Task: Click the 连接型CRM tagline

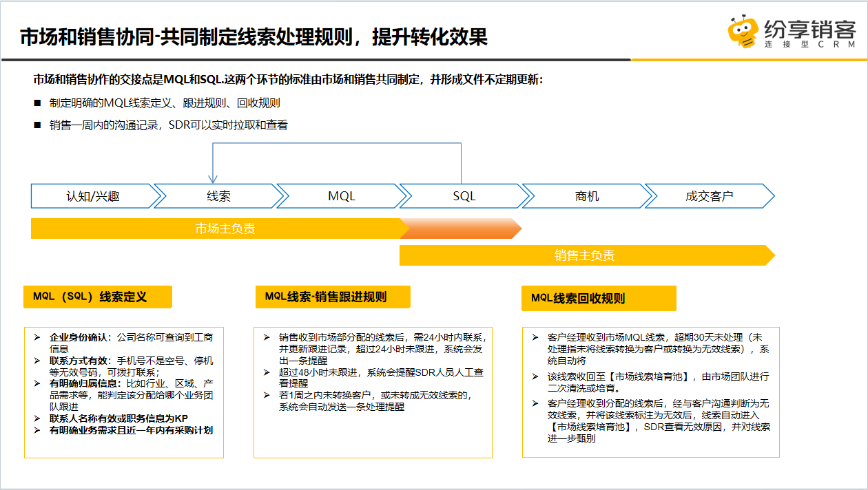Action: pyautogui.click(x=810, y=44)
